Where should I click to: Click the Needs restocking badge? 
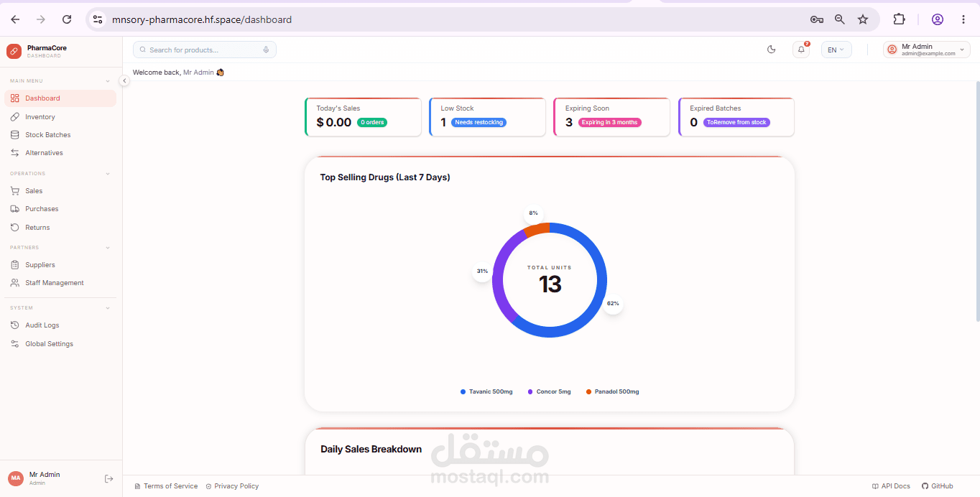pos(479,123)
